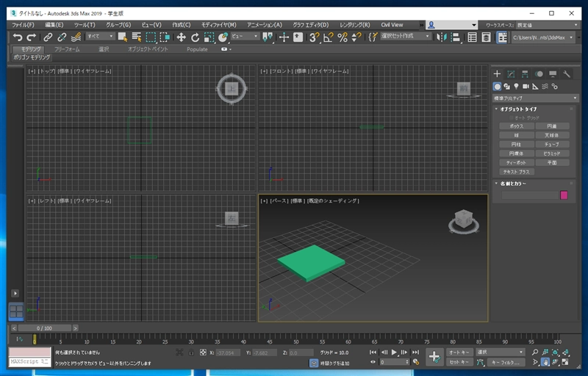Open レンダリング(R) menu
Viewport: 588px width, 376px height.
click(355, 25)
